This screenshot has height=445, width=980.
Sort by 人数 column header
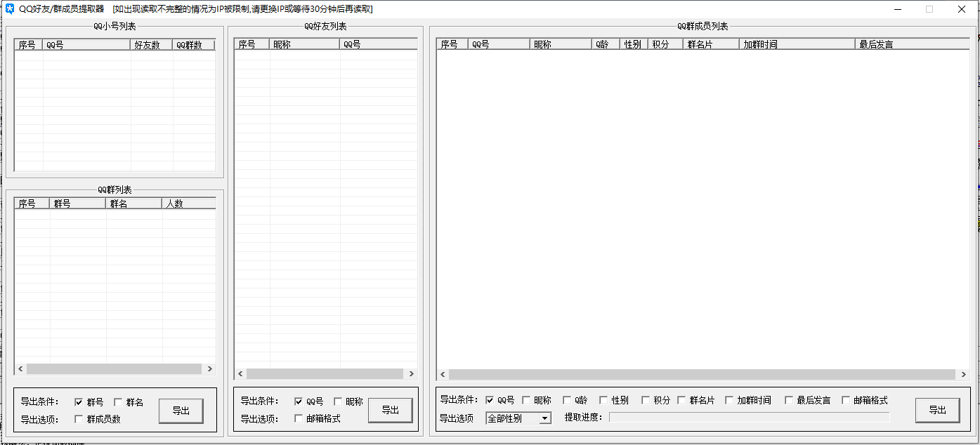tap(189, 204)
